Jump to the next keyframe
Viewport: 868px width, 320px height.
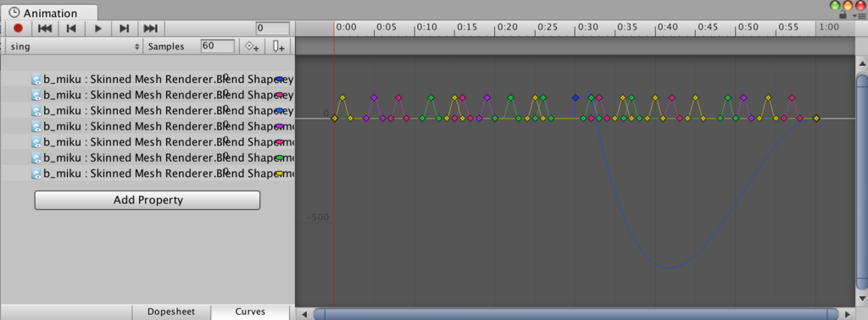[x=125, y=28]
